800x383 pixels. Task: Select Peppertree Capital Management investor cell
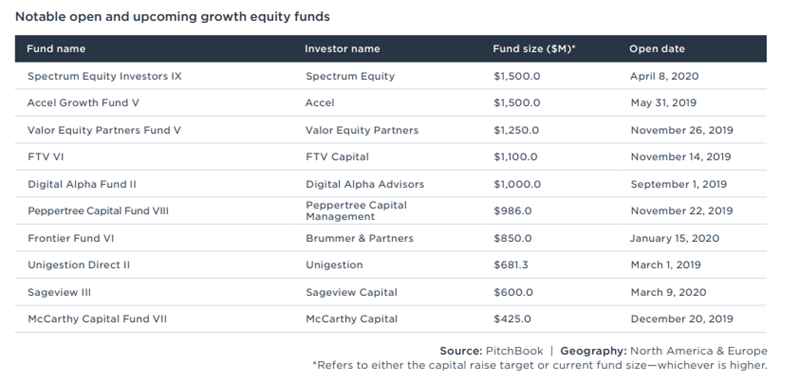point(356,211)
